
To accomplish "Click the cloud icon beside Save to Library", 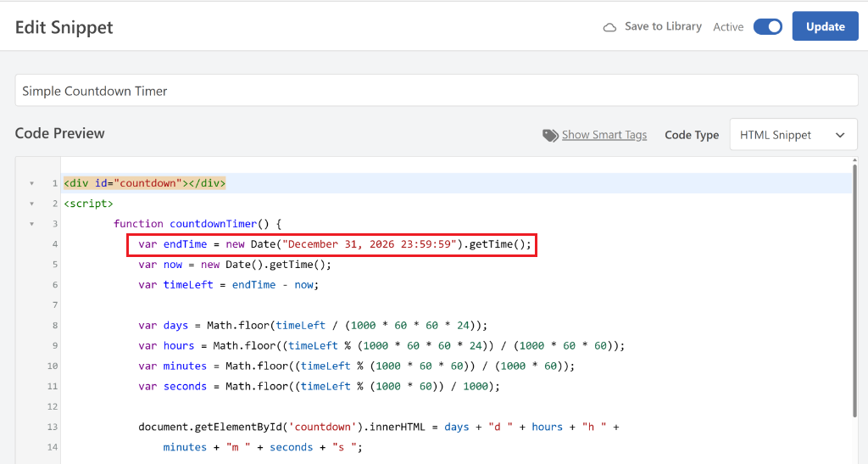I will tap(609, 27).
